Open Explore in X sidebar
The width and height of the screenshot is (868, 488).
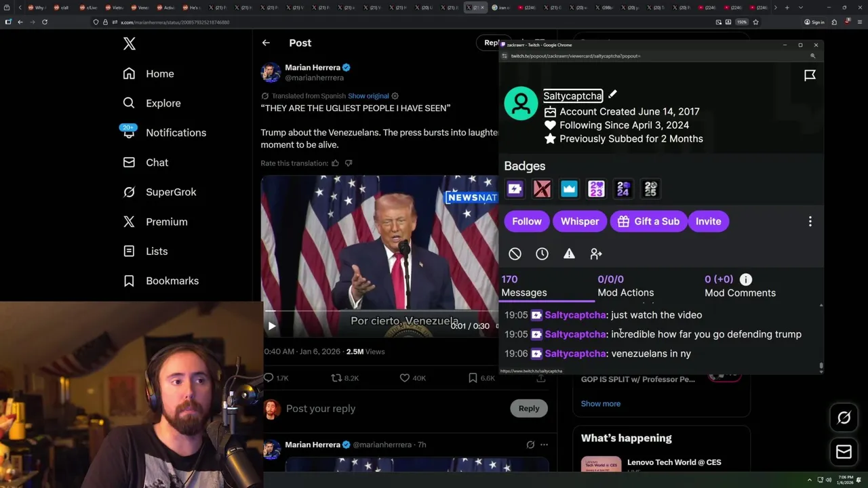pyautogui.click(x=152, y=103)
